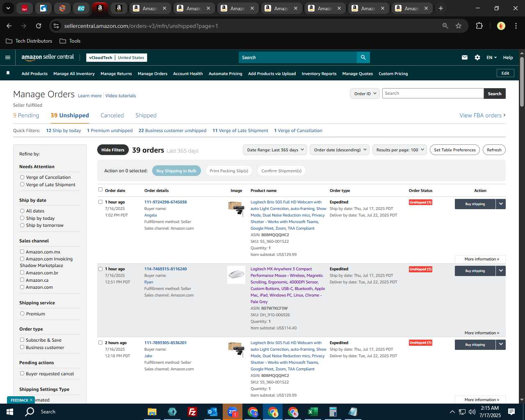Select Verge of Cancellation radio filter
This screenshot has height=420, width=525.
pos(22,177)
